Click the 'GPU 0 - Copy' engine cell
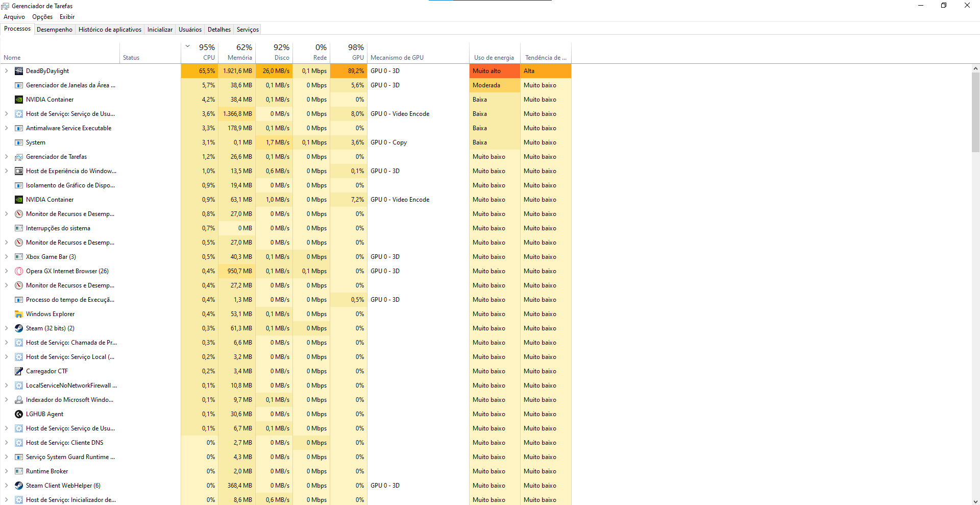The image size is (980, 505). click(418, 142)
